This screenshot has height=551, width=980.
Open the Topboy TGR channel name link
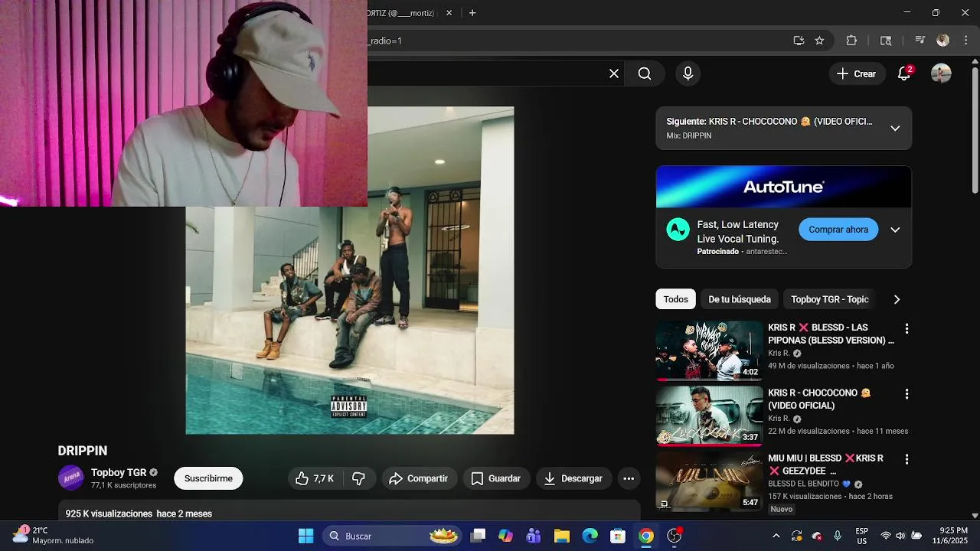coord(119,472)
